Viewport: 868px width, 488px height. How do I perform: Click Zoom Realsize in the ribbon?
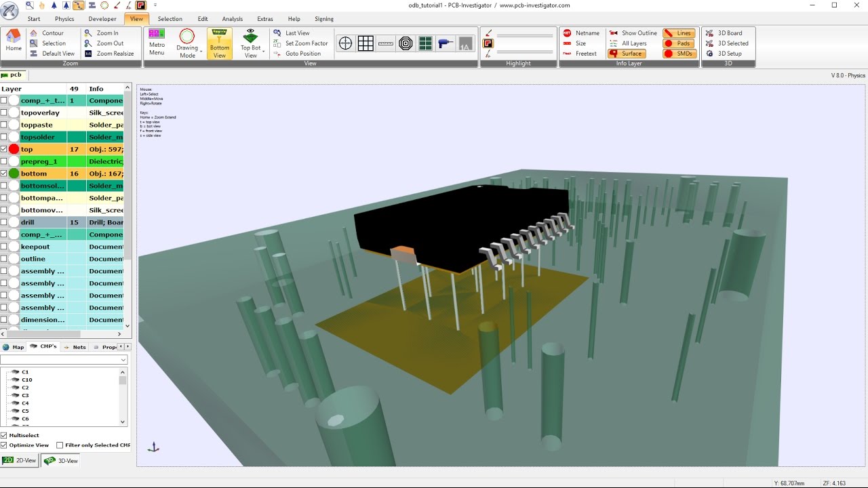click(108, 54)
